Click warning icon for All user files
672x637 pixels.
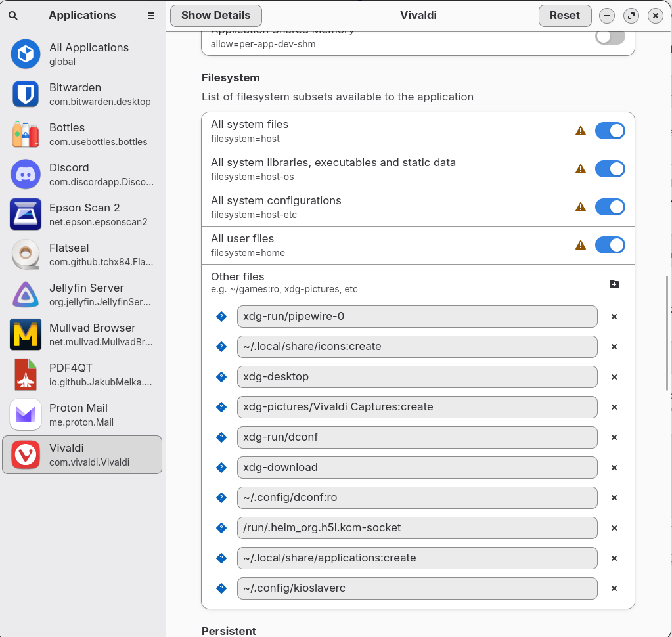[580, 245]
